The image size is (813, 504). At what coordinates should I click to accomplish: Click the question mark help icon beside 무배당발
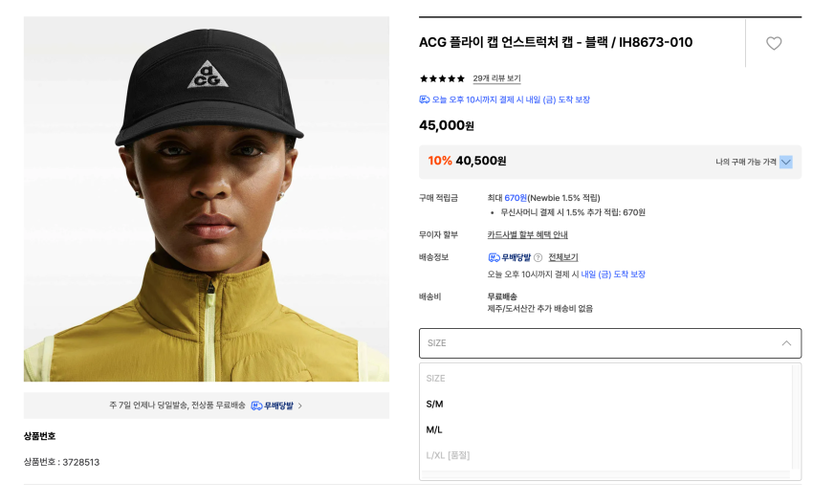tap(538, 257)
